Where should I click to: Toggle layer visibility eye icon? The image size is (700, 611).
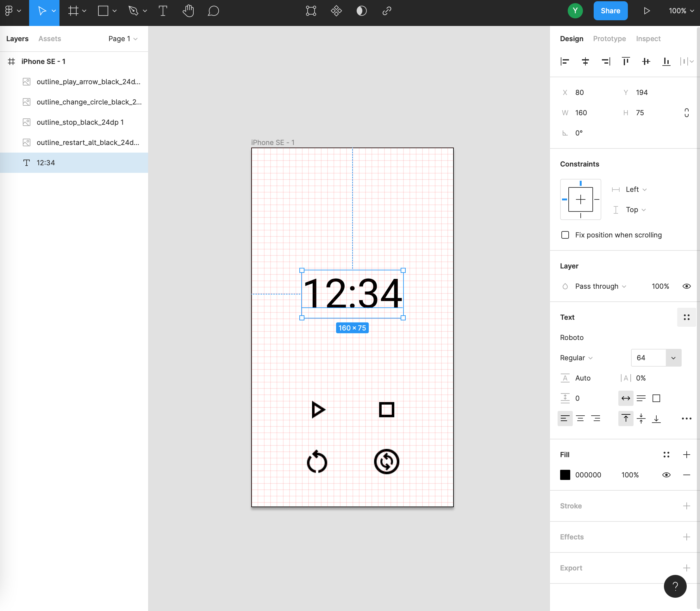pos(686,286)
